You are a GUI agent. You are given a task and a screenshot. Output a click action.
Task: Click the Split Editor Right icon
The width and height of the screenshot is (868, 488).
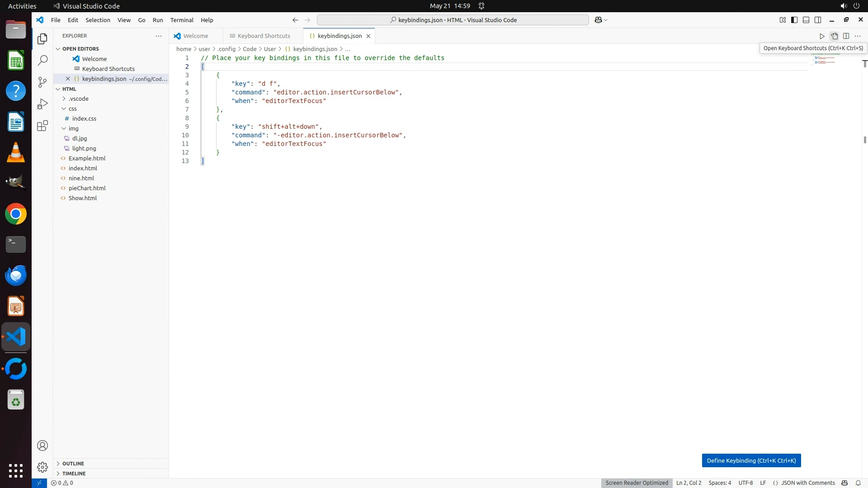[x=846, y=36]
